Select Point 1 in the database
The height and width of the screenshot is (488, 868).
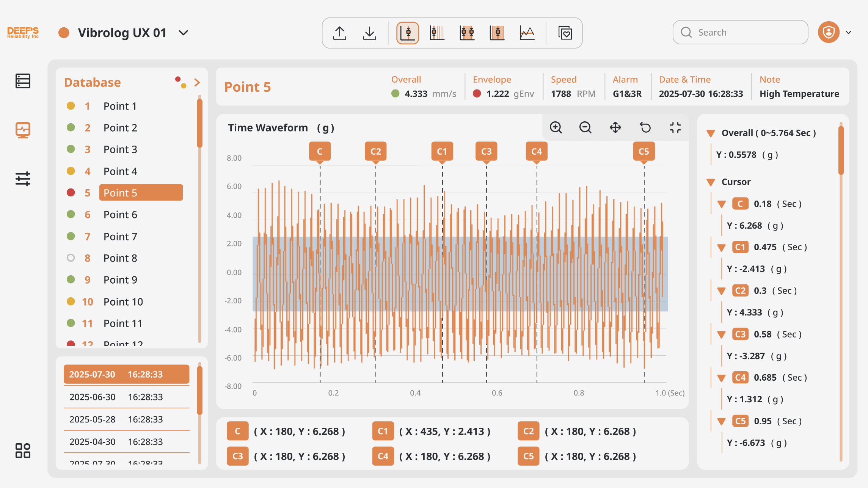coord(120,106)
